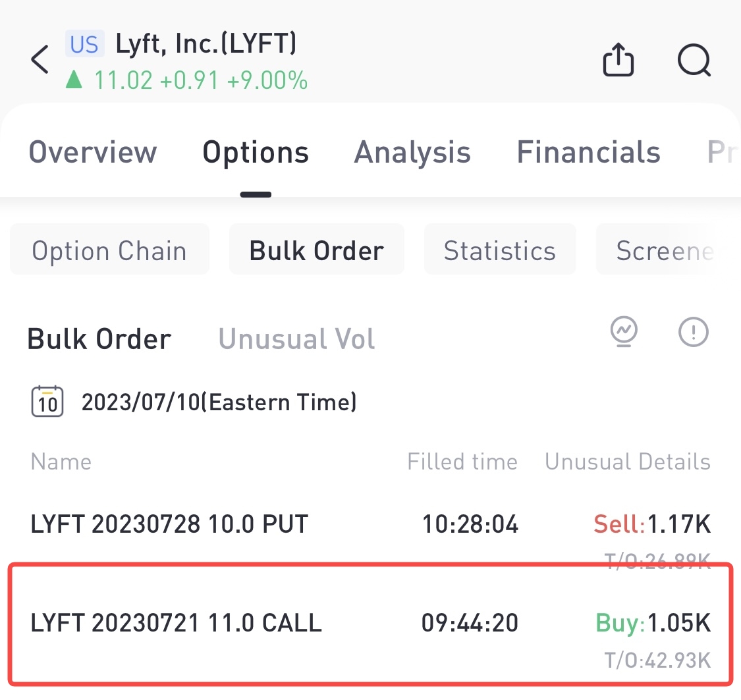Open the calendar date picker icon

pos(47,402)
